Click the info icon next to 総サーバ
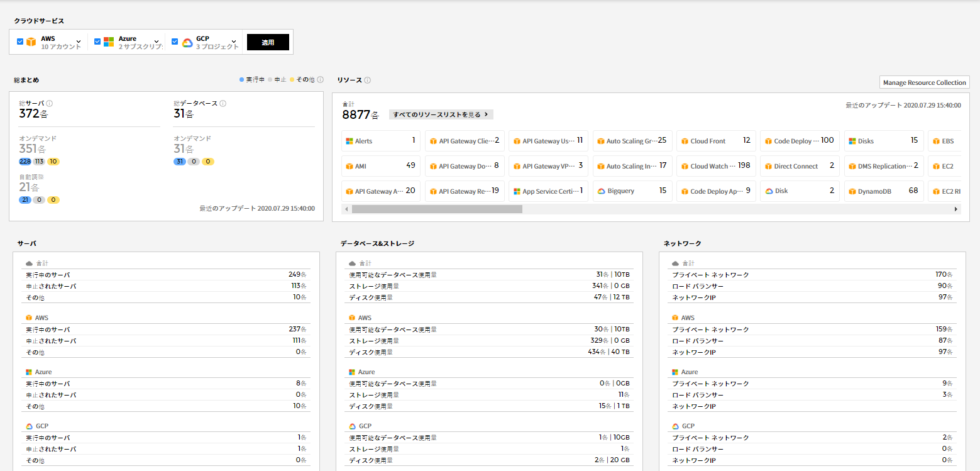This screenshot has width=980, height=471. [x=50, y=104]
